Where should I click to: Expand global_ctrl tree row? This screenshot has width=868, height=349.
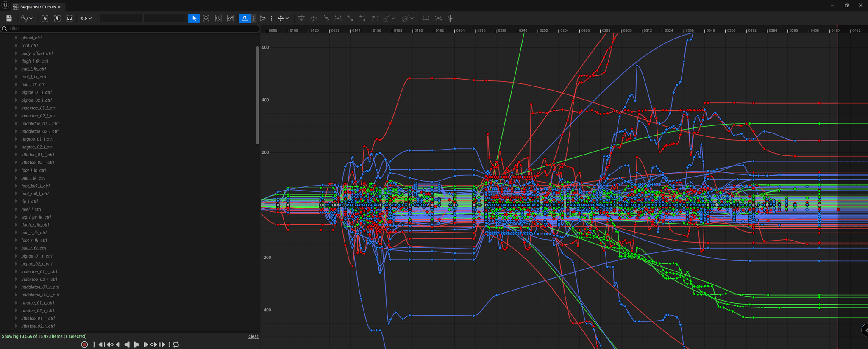pos(16,38)
